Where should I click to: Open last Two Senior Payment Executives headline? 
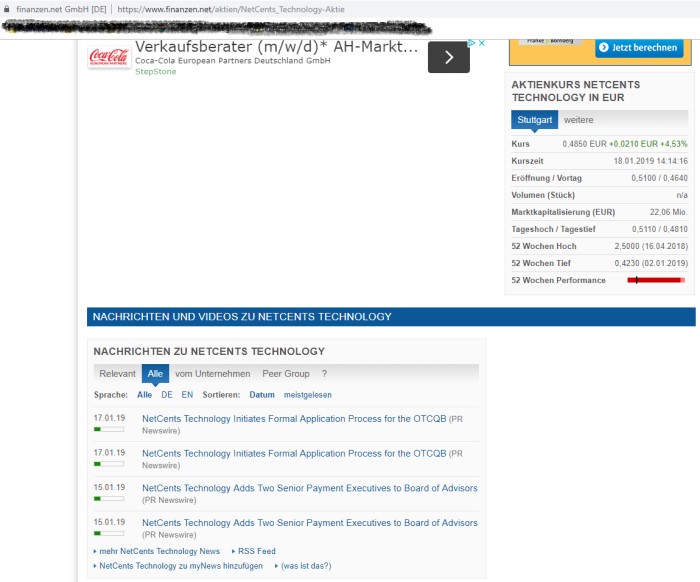tap(309, 523)
